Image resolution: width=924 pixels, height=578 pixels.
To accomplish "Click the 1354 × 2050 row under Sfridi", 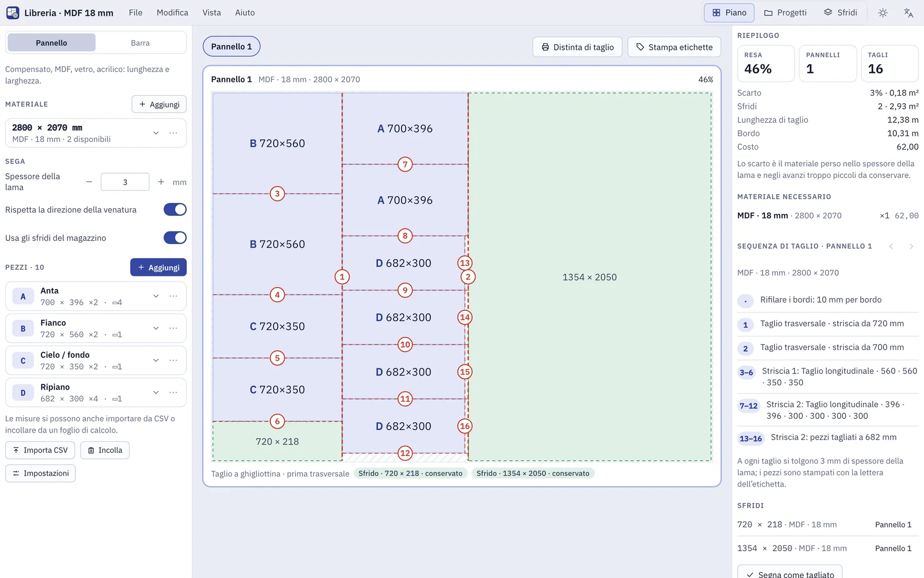I will click(x=827, y=548).
